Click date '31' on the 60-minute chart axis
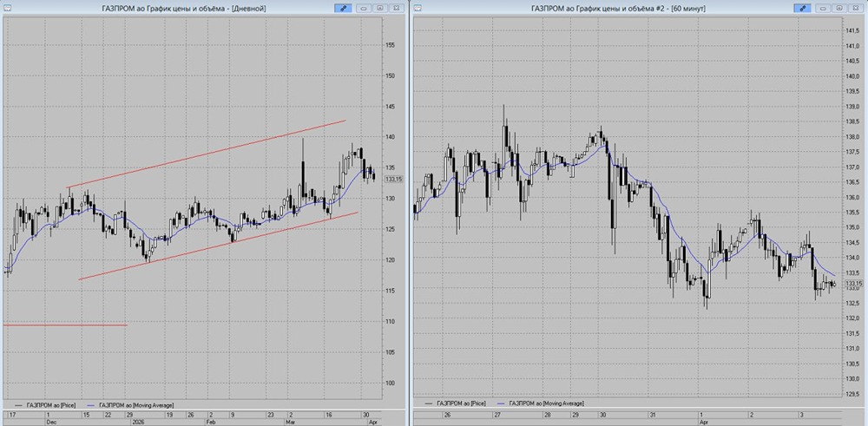Image resolution: width=868 pixels, height=426 pixels. 654,415
